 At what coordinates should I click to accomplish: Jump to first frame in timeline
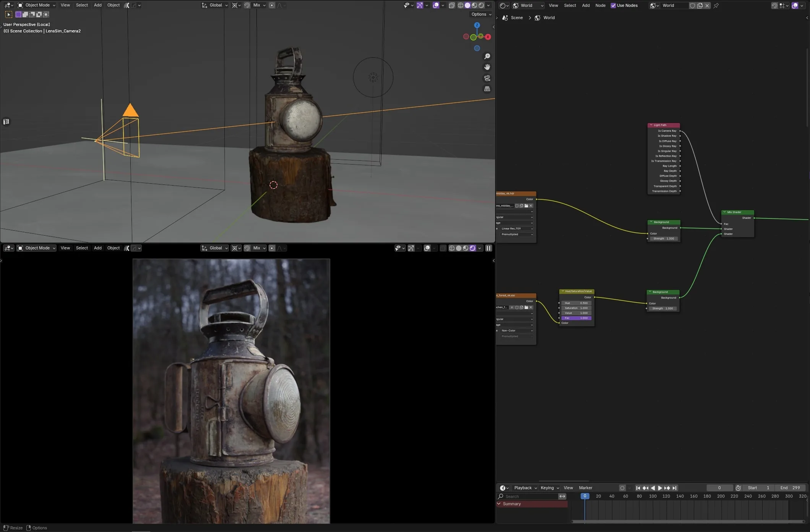tap(638, 488)
